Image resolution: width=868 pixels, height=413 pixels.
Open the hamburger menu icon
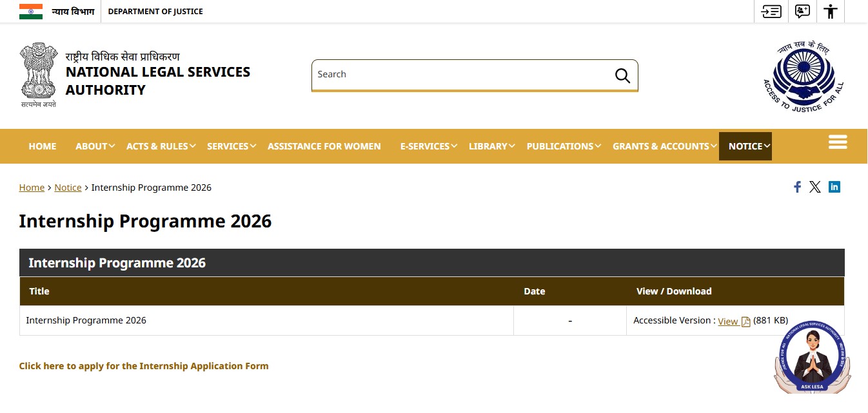(x=838, y=142)
